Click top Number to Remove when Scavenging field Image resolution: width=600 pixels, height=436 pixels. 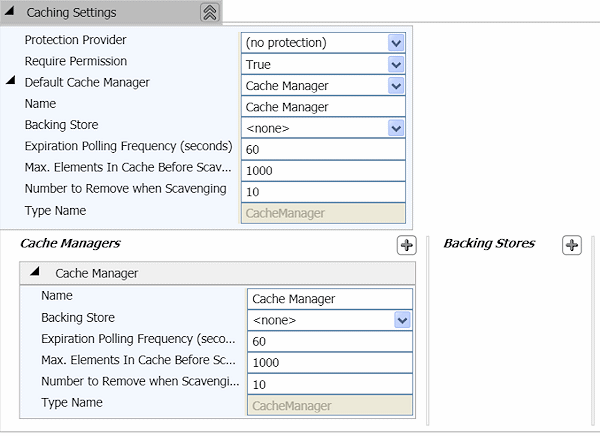click(322, 191)
